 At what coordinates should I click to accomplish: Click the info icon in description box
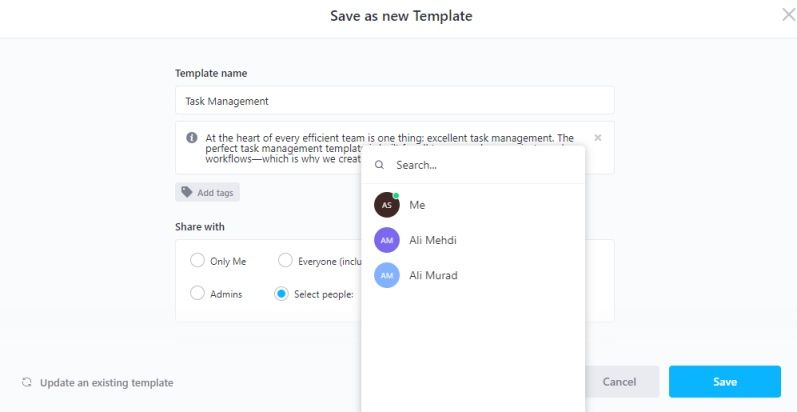(191, 138)
